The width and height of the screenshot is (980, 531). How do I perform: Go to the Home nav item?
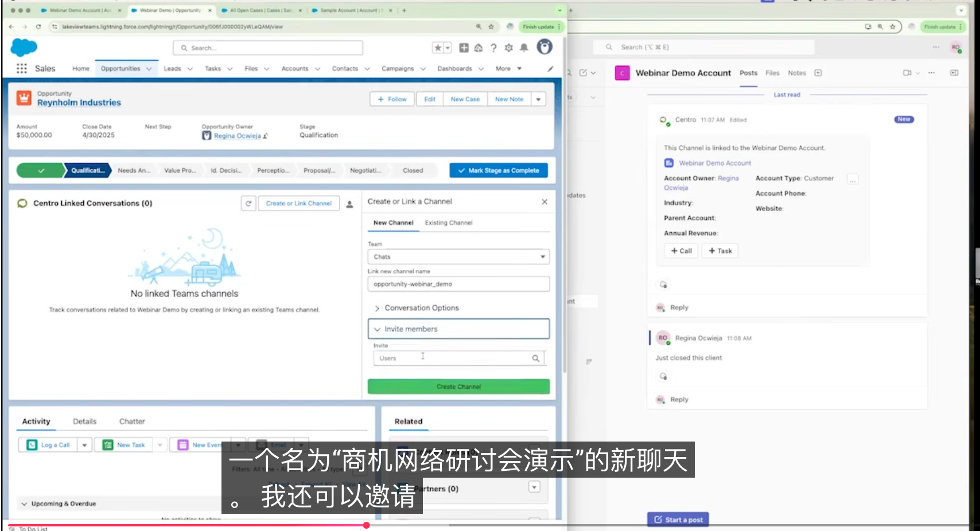click(81, 69)
